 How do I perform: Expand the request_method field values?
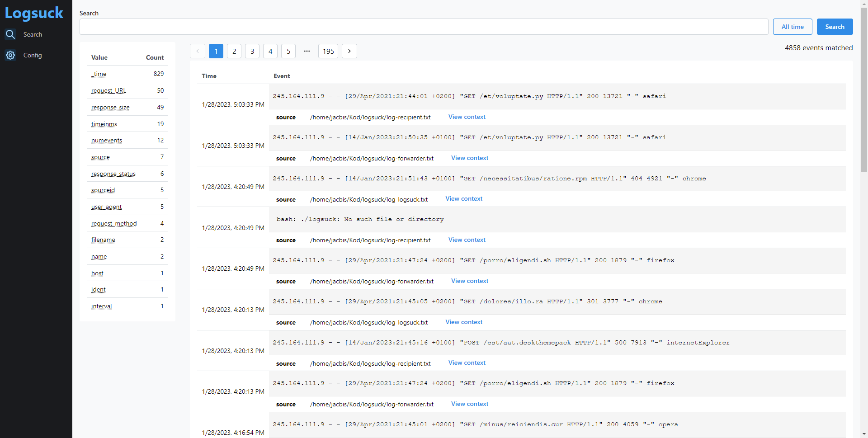coord(114,223)
